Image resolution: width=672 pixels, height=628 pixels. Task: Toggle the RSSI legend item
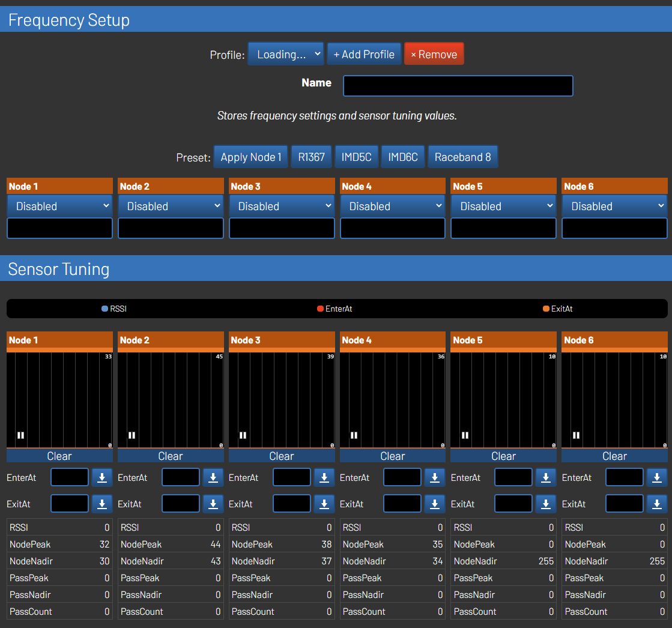click(x=114, y=308)
